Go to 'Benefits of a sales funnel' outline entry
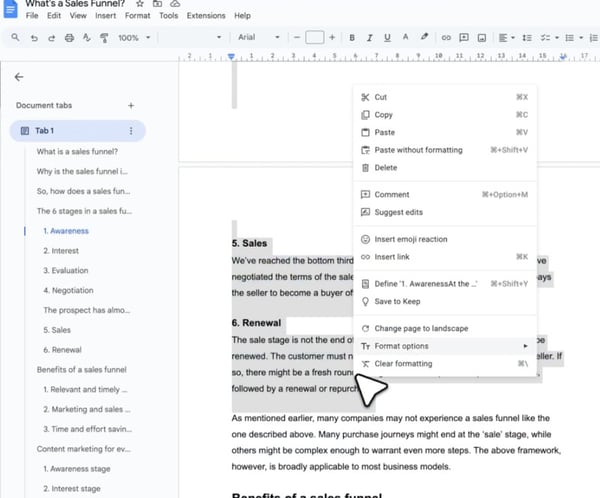Image resolution: width=600 pixels, height=498 pixels. [81, 370]
